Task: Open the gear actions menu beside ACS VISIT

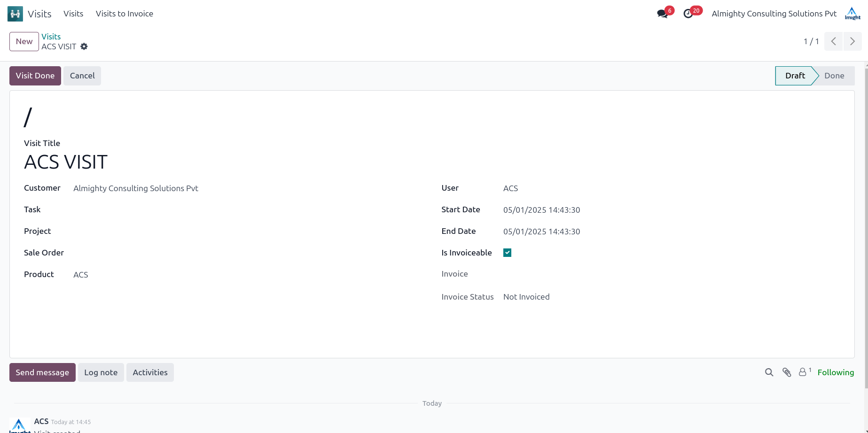Action: [84, 46]
